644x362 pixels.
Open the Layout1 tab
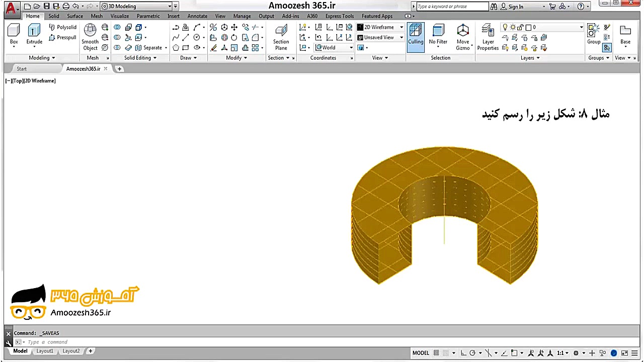point(44,351)
